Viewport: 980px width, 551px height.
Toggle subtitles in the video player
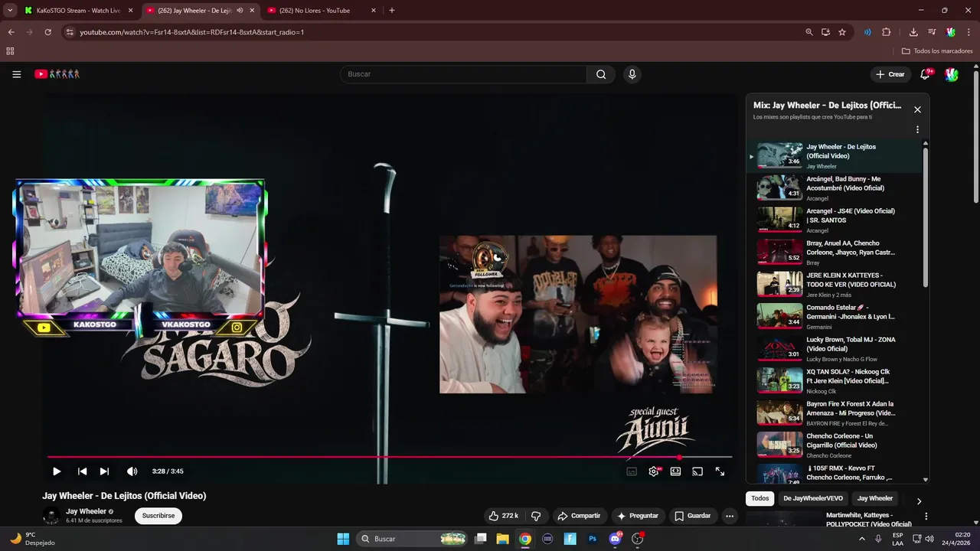[x=632, y=471]
